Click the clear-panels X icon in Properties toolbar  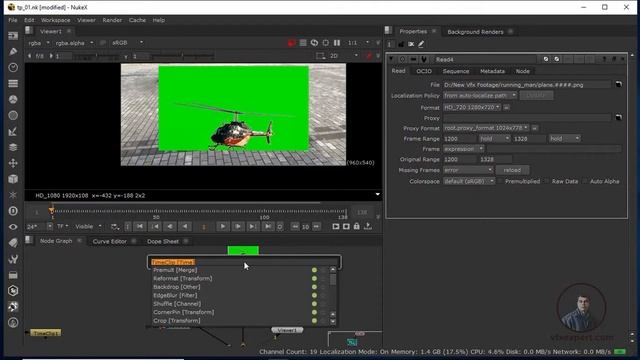tap(411, 44)
